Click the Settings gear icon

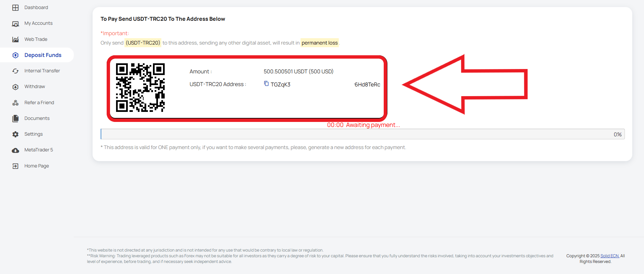(x=15, y=134)
